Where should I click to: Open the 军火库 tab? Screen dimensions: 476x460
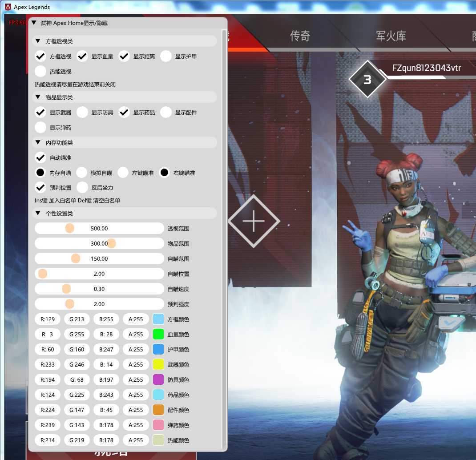coord(391,36)
